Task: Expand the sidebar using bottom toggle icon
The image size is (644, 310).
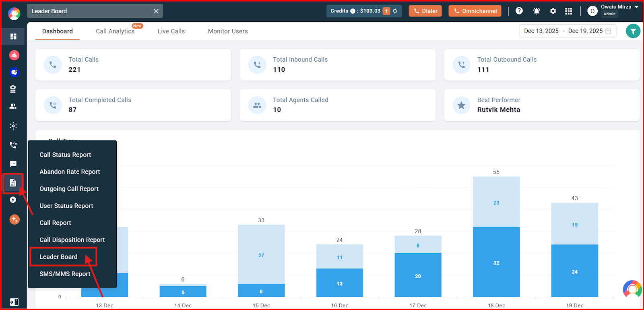Action: click(14, 302)
